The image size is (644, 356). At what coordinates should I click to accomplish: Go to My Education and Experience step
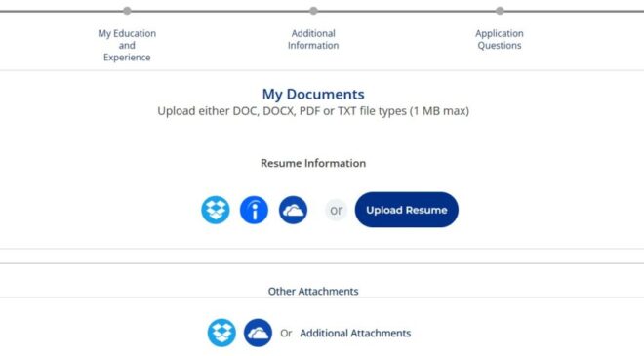coord(127,45)
